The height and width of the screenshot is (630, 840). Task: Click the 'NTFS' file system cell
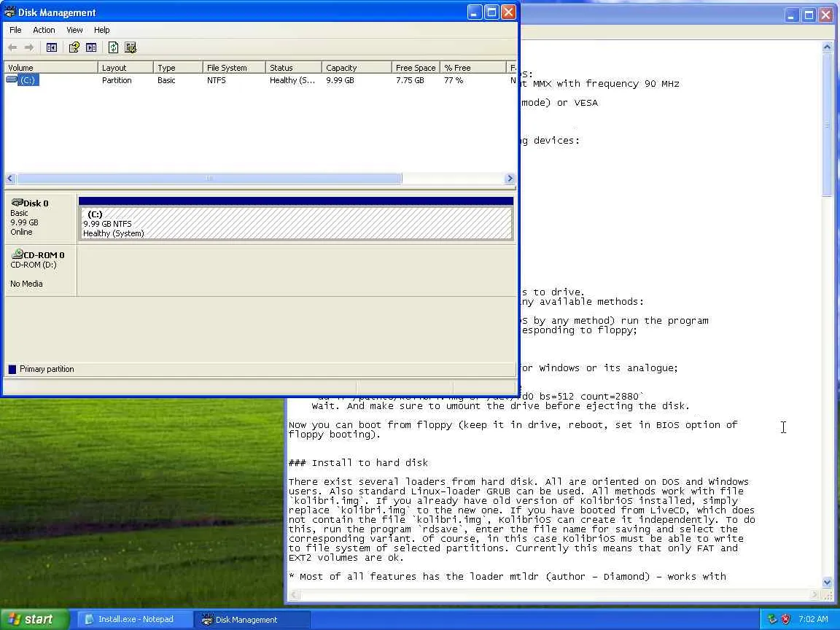coord(217,80)
